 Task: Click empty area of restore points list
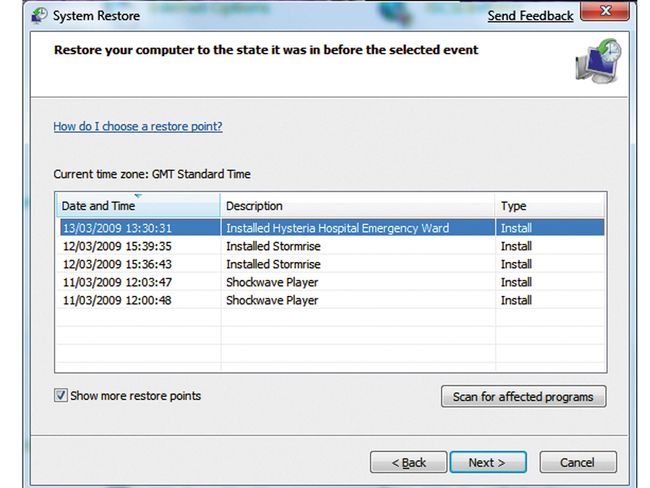(x=330, y=345)
